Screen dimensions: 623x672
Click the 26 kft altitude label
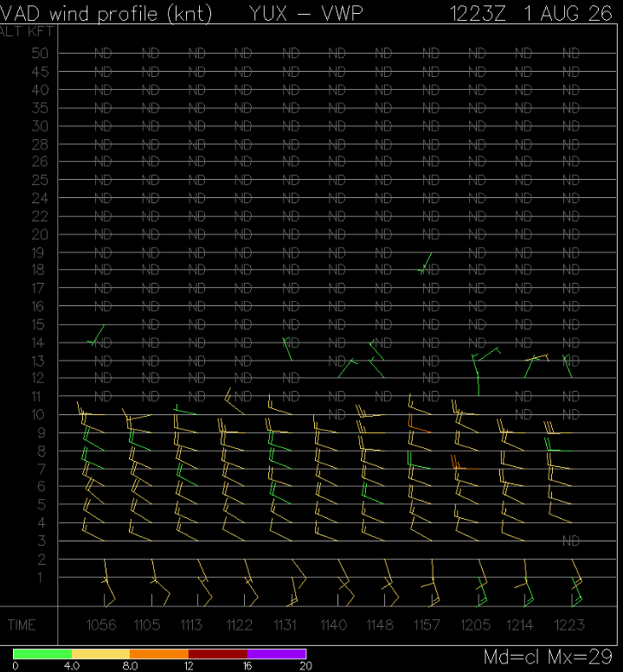pos(40,162)
